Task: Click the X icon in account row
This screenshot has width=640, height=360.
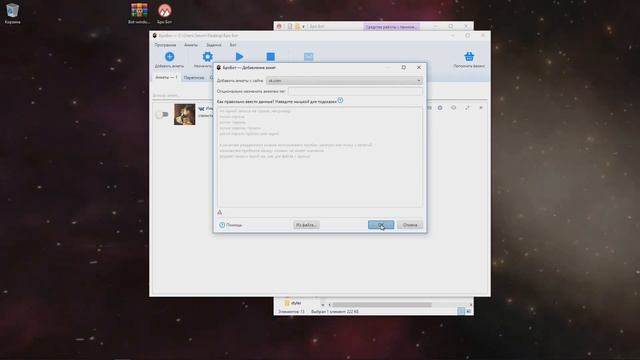Action: [481, 108]
